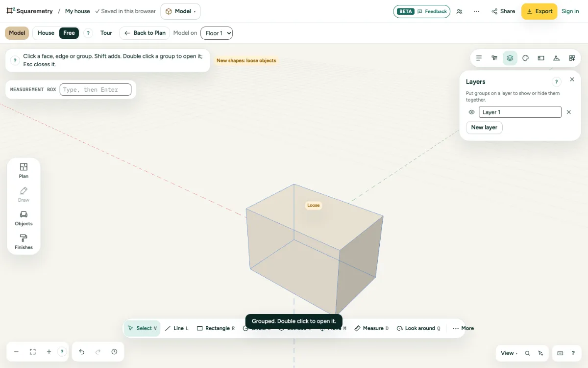Hide Layer 1 with the eye icon
588x368 pixels.
pos(471,112)
